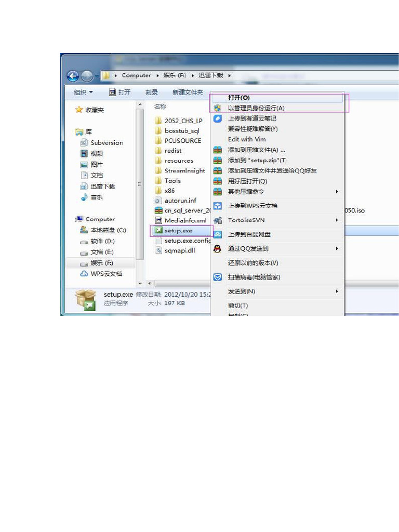Screen dimensions: 399x532
Task: Select 文档 (E:) drive in sidebar
Action: [x=102, y=252]
